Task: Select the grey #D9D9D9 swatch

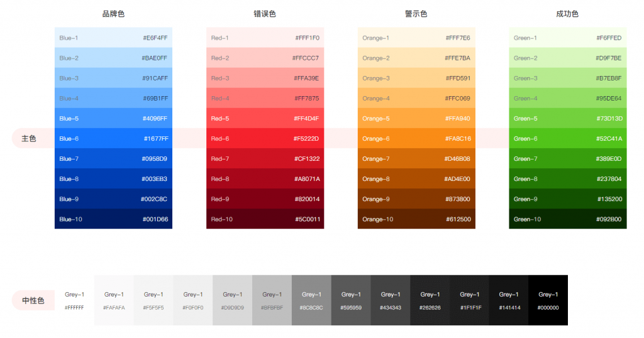Action: click(232, 300)
